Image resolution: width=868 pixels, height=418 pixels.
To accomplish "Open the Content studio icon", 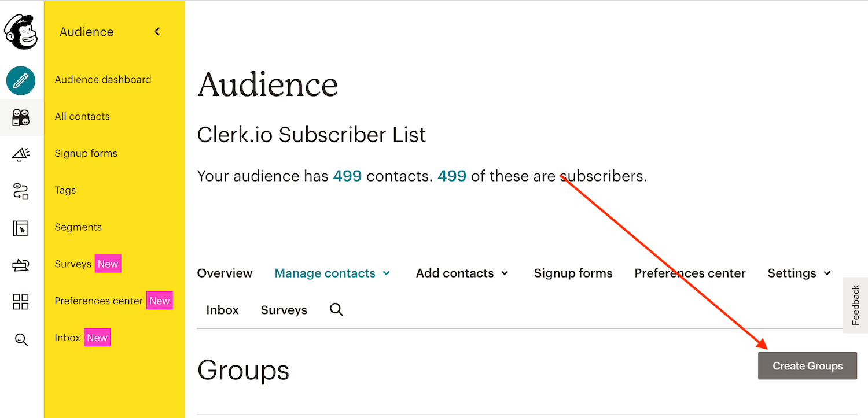I will coord(21,265).
